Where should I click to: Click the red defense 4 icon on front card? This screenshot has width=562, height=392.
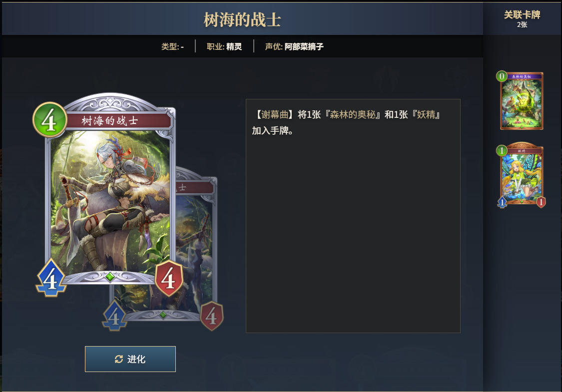coord(169,278)
